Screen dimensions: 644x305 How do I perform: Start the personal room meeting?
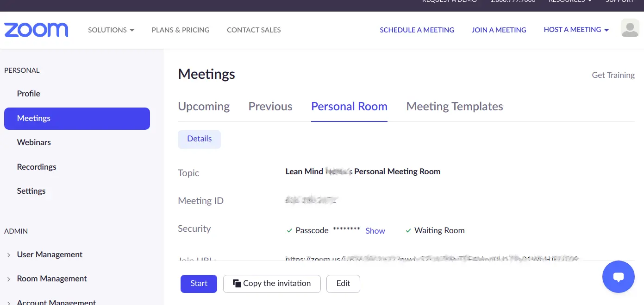(x=199, y=284)
